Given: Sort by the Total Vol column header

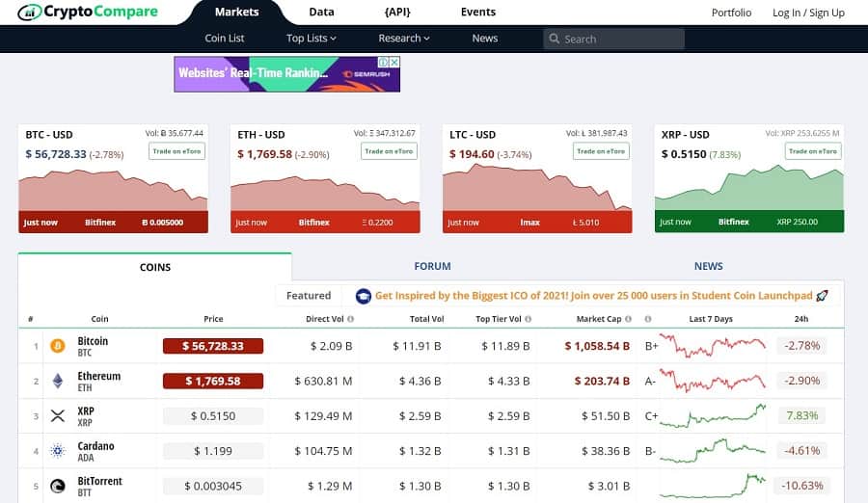Looking at the screenshot, I should pos(426,319).
